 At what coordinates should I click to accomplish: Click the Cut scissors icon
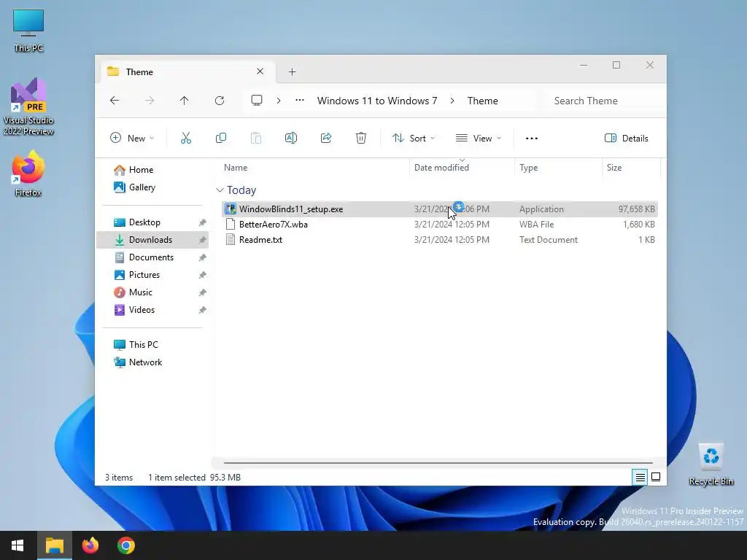point(186,138)
